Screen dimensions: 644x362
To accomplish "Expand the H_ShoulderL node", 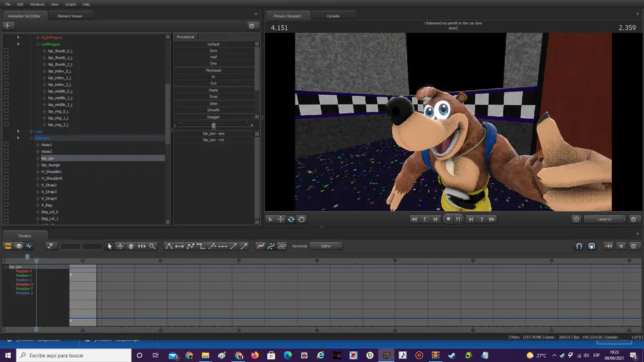I will coord(38,172).
